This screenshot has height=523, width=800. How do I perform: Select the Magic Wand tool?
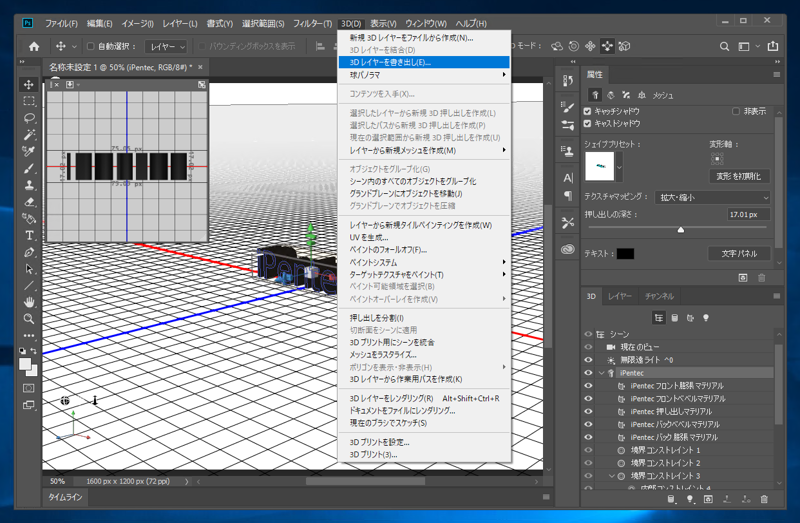(x=29, y=135)
